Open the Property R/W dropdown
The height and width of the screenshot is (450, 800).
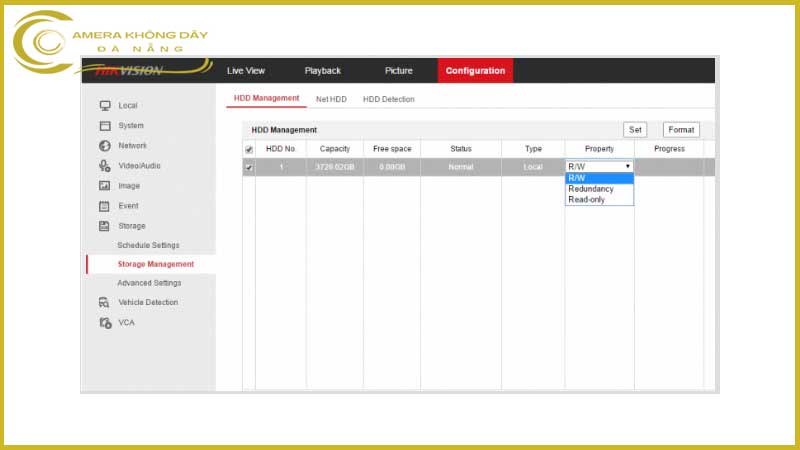point(599,166)
